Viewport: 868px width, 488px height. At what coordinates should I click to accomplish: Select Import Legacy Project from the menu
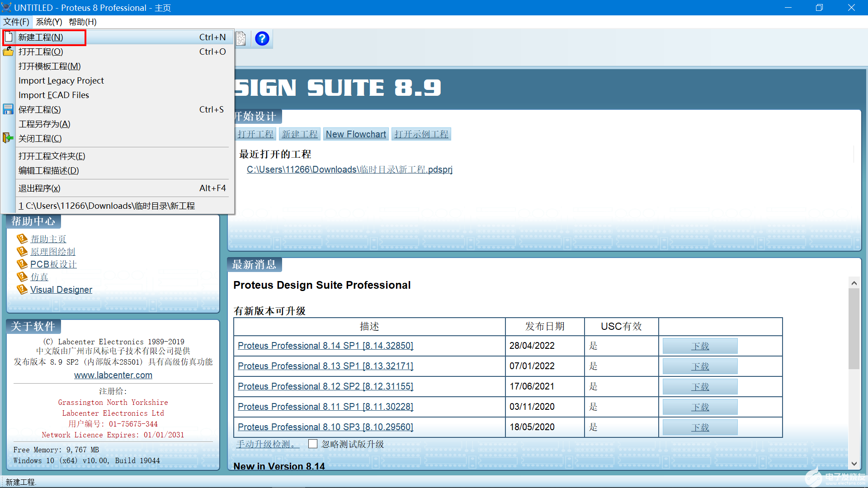61,80
